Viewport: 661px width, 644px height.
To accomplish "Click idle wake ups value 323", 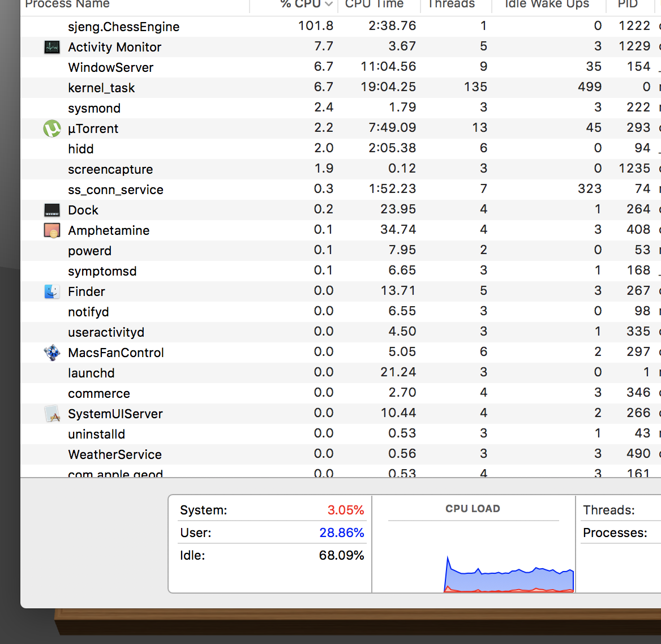I will (x=590, y=188).
